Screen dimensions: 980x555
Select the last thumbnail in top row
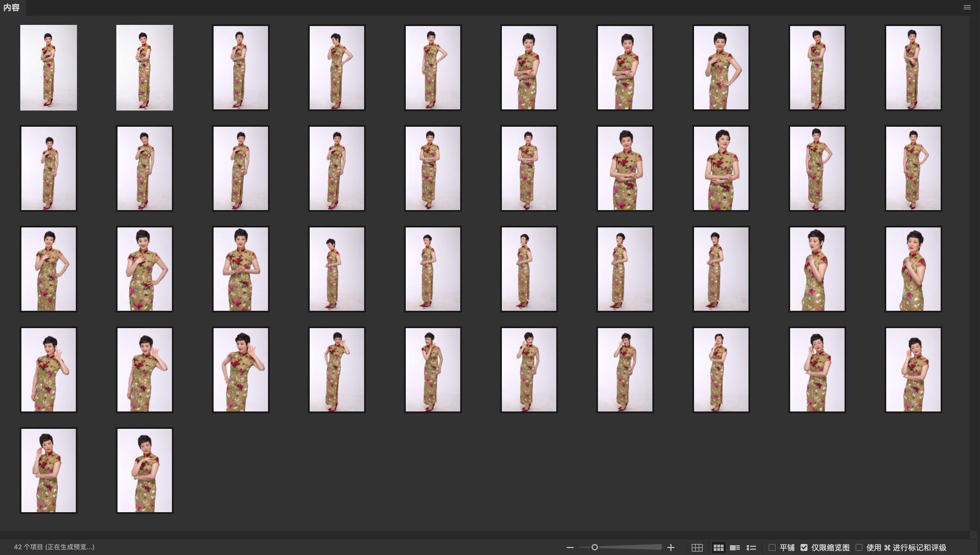[x=913, y=68]
